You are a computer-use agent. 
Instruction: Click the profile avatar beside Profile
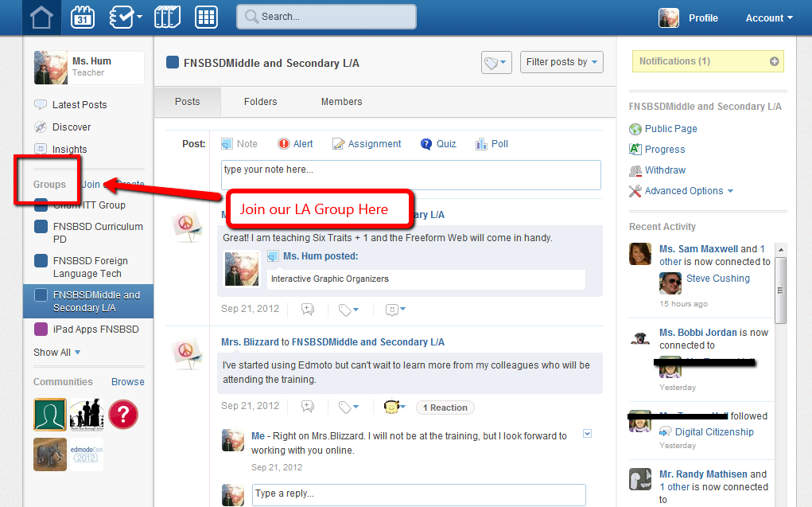coord(669,18)
